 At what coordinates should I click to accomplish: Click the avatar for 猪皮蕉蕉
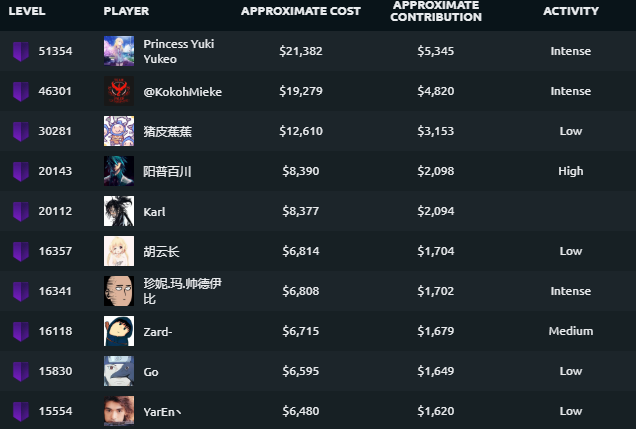click(x=119, y=131)
